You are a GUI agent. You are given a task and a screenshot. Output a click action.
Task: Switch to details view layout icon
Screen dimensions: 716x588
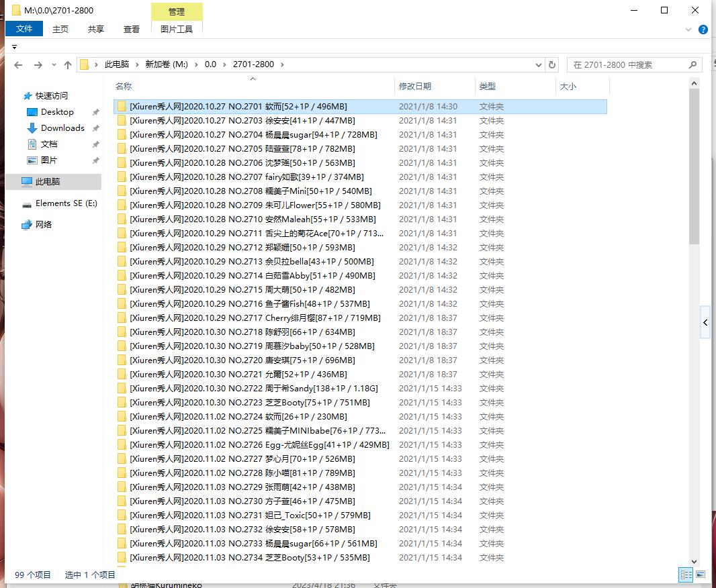click(x=686, y=575)
